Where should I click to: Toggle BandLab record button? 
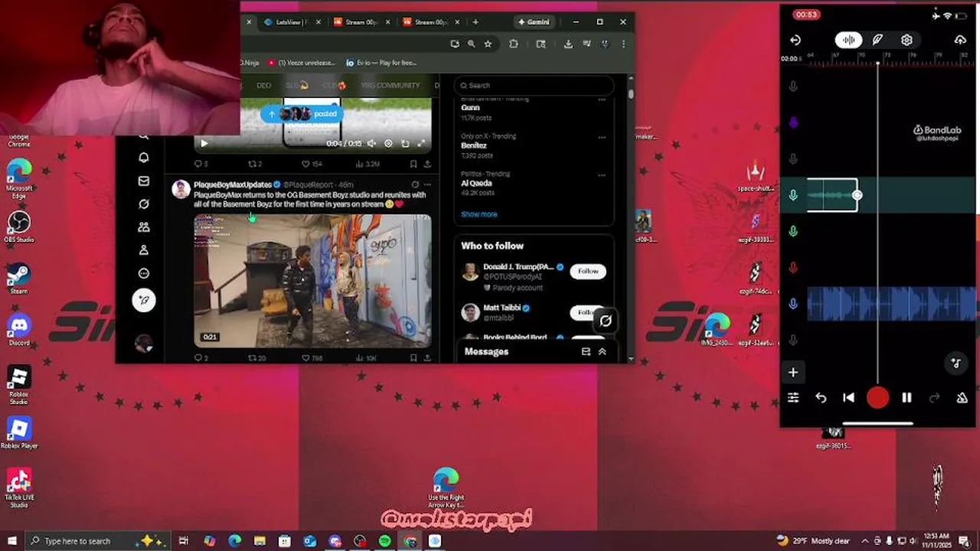click(877, 398)
